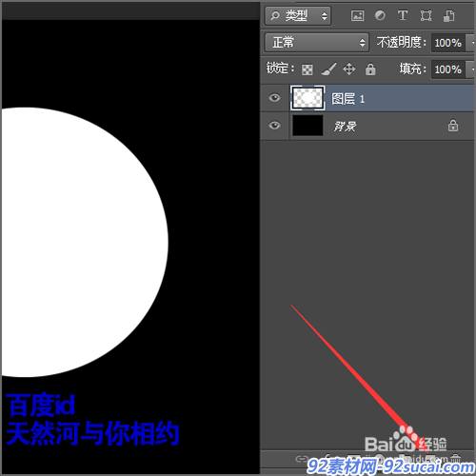Click the link layers icon
The height and width of the screenshot is (476, 476).
click(301, 459)
